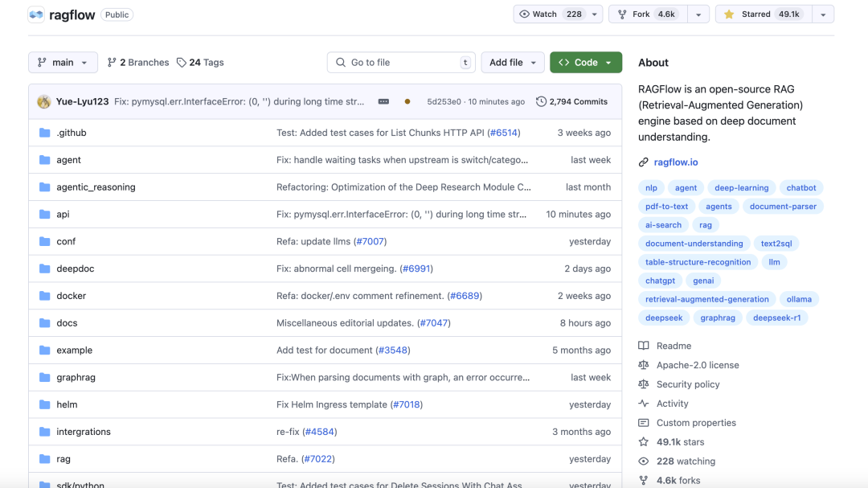This screenshot has width=868, height=488.
Task: Click the folder icon beside graphrag
Action: click(x=45, y=377)
